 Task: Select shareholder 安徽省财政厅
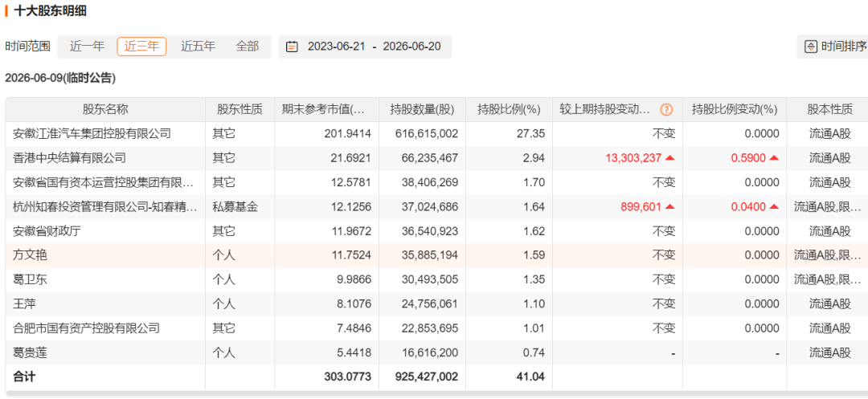tap(47, 231)
